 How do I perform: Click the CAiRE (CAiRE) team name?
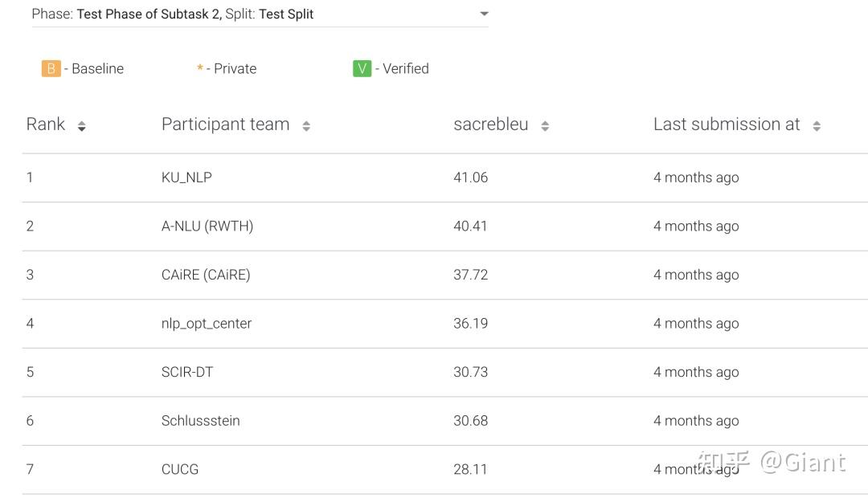[206, 275]
